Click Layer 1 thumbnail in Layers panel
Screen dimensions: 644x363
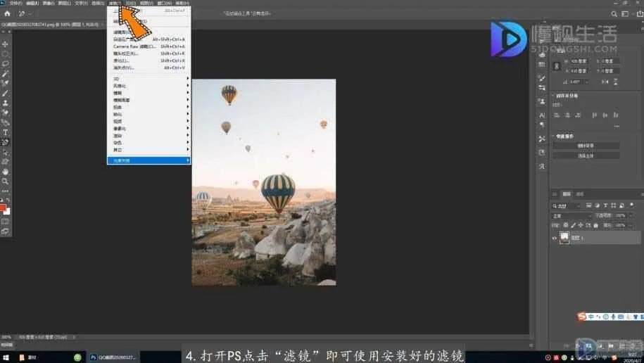[x=565, y=238]
